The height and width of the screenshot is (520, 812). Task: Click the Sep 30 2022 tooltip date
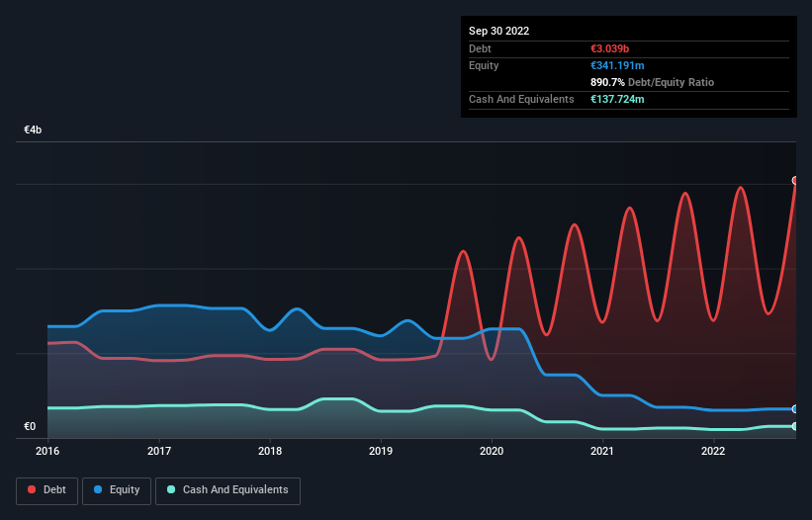pos(499,31)
